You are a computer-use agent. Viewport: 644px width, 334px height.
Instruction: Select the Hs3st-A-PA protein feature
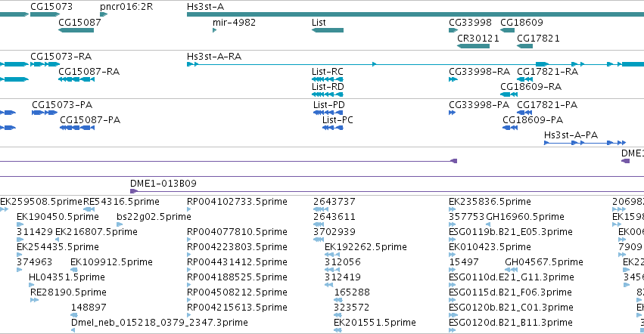coord(585,143)
